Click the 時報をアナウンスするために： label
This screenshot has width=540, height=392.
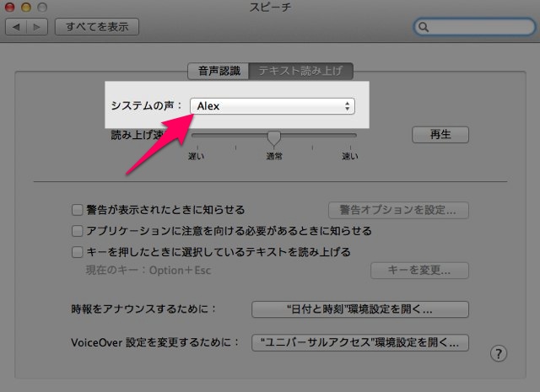tap(143, 309)
